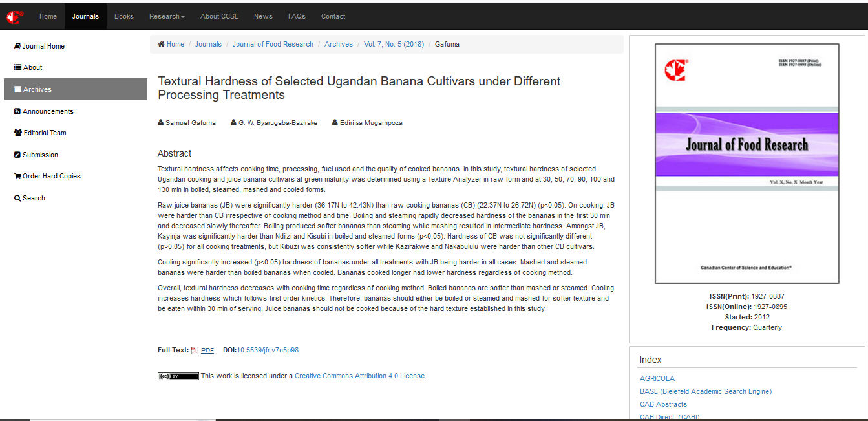Screen dimensions: 868x421
Task: Open the Creative Commons Attribution 4.0 License link
Action: coord(359,376)
